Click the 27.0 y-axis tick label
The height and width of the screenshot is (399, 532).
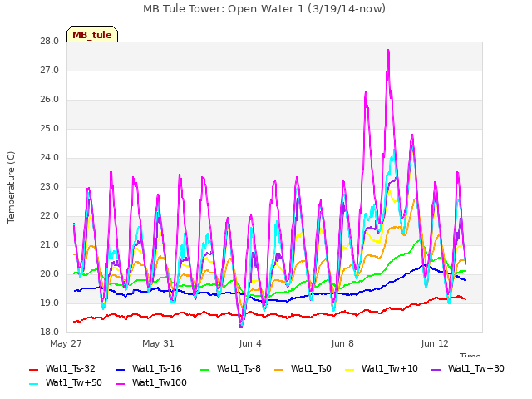point(50,71)
